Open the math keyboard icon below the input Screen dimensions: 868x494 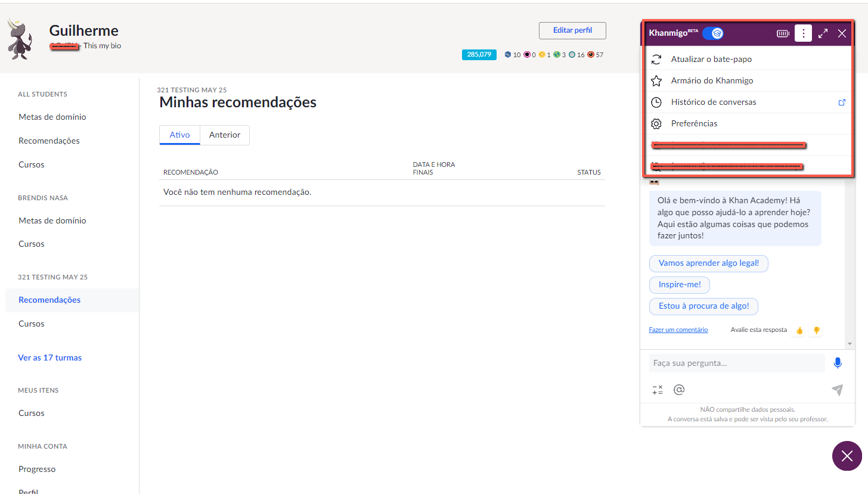click(658, 390)
